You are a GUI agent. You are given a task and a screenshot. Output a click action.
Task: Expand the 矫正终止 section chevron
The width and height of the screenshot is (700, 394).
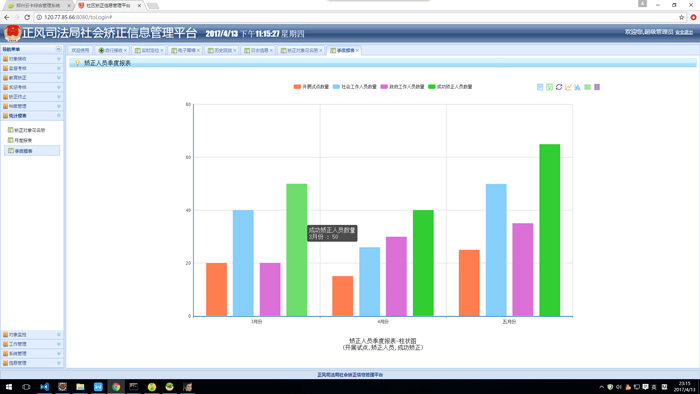(58, 97)
